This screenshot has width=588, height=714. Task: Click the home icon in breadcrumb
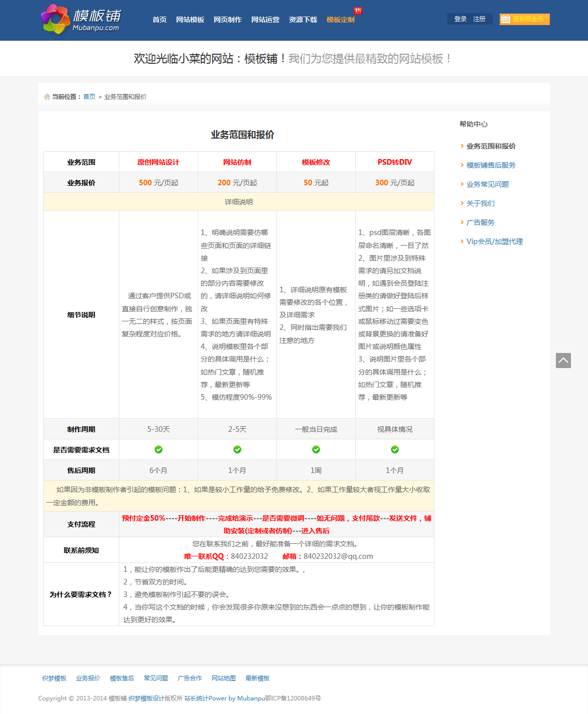[x=47, y=97]
